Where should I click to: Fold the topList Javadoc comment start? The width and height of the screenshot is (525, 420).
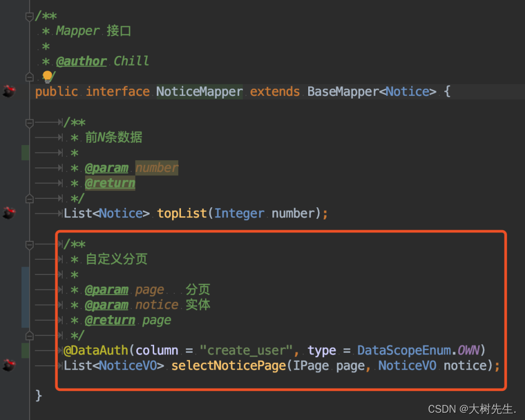coord(30,123)
